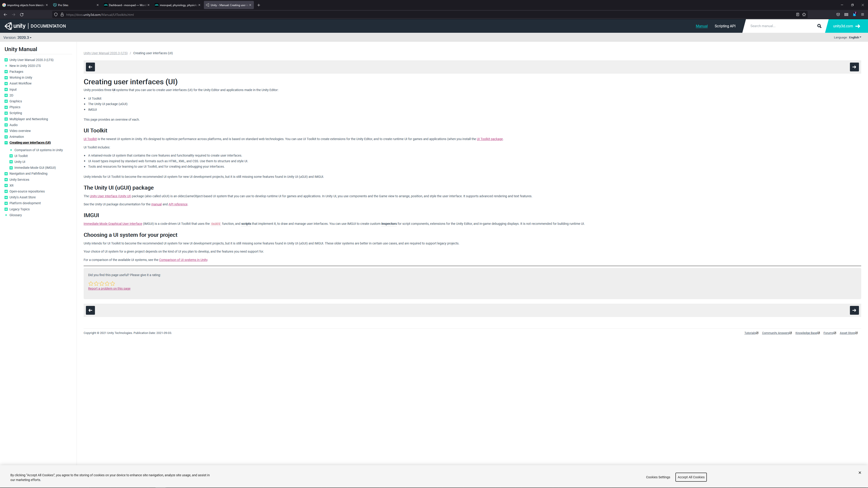Viewport: 868px width, 488px height.
Task: Collapse the Creating user interfaces (UI) node
Action: (x=6, y=143)
